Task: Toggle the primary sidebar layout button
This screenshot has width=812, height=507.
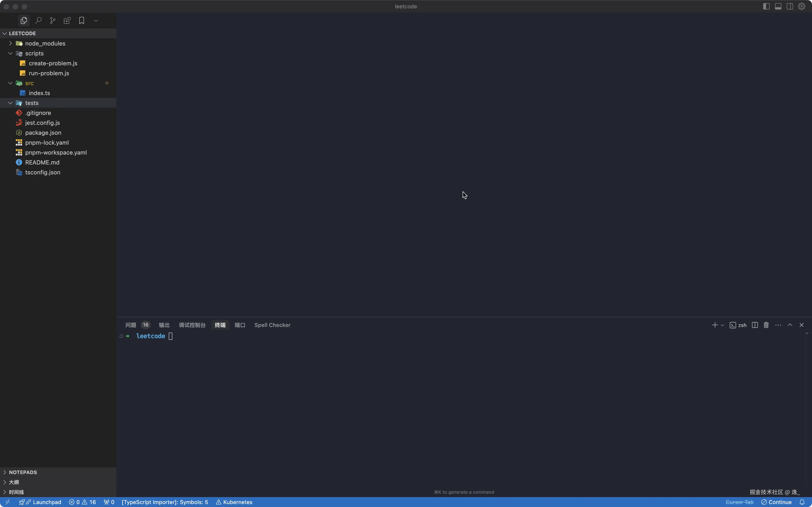Action: tap(766, 6)
